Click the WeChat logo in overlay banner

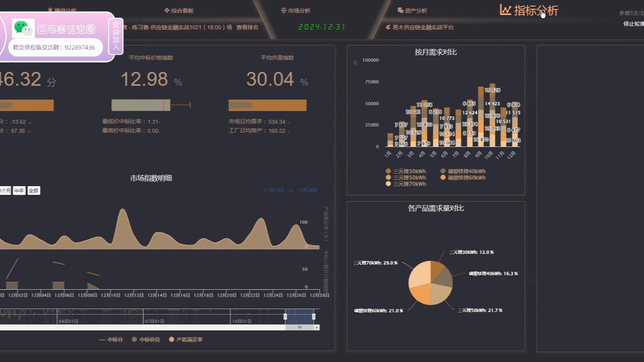(23, 28)
